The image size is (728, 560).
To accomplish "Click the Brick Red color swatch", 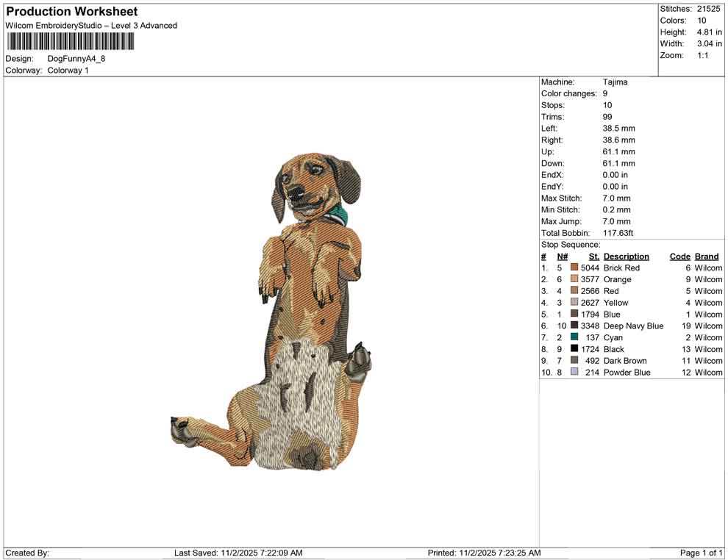I will (574, 268).
